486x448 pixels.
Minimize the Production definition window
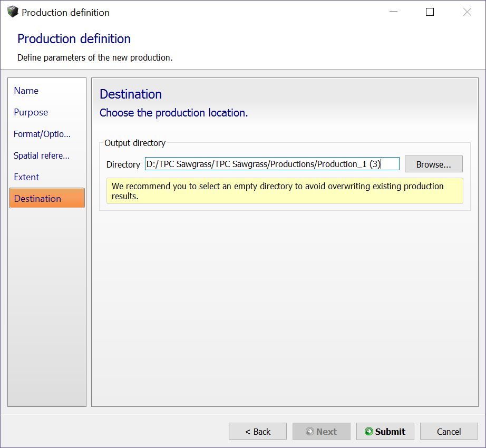click(393, 12)
